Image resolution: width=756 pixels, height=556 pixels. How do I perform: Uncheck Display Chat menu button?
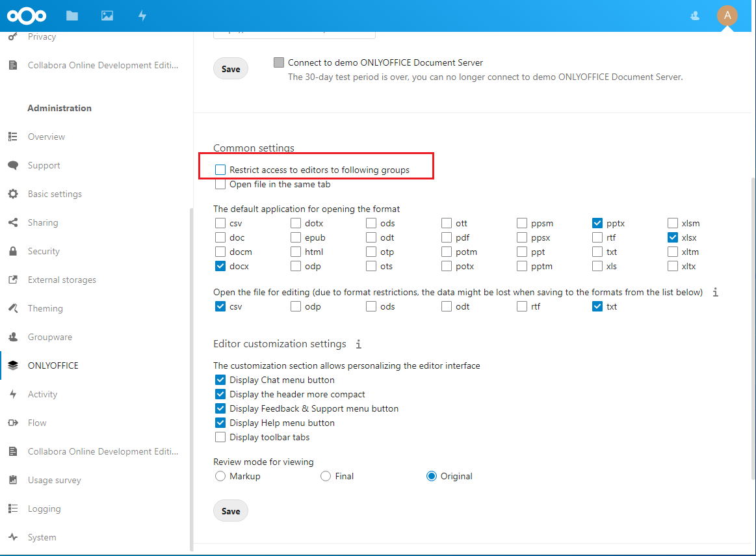point(220,380)
